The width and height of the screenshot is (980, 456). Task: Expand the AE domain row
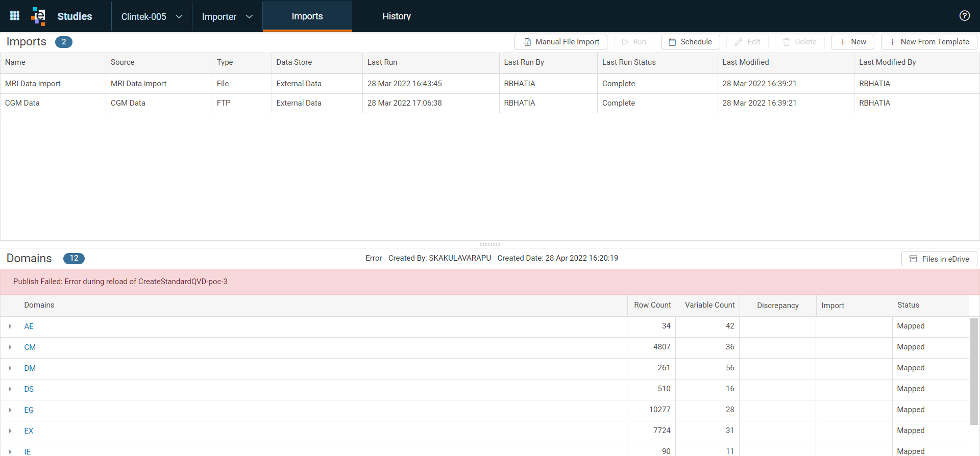10,326
